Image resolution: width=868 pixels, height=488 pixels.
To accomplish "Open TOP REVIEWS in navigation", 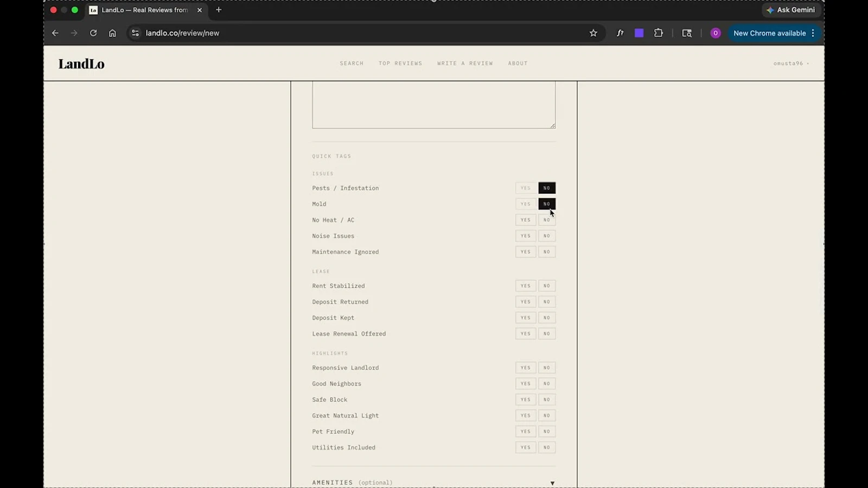I will click(x=400, y=63).
